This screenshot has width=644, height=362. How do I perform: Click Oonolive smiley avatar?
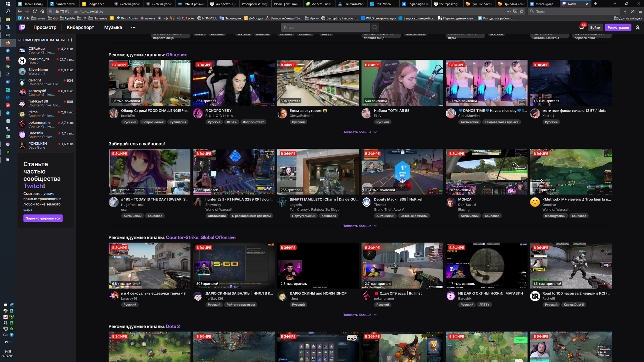535,202
